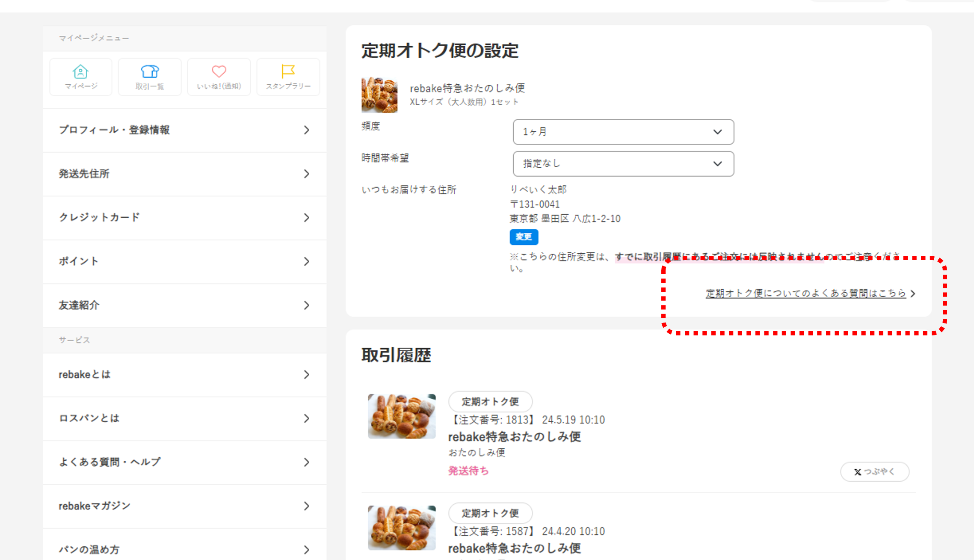Click bread thumbnail of order 1813

402,416
